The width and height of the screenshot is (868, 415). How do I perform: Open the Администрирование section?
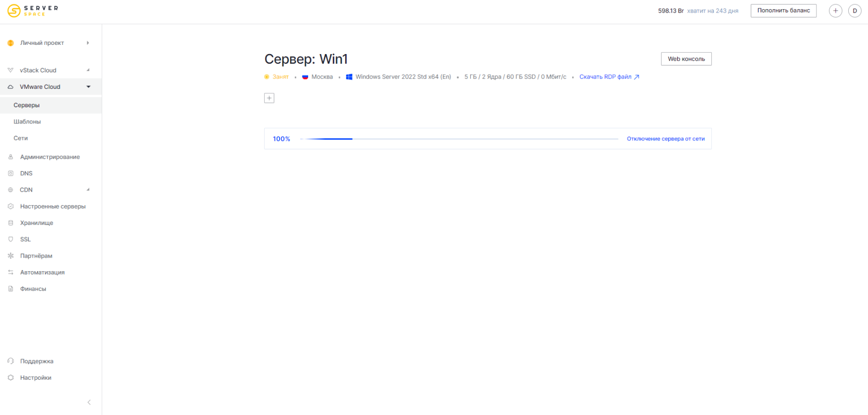click(x=50, y=157)
